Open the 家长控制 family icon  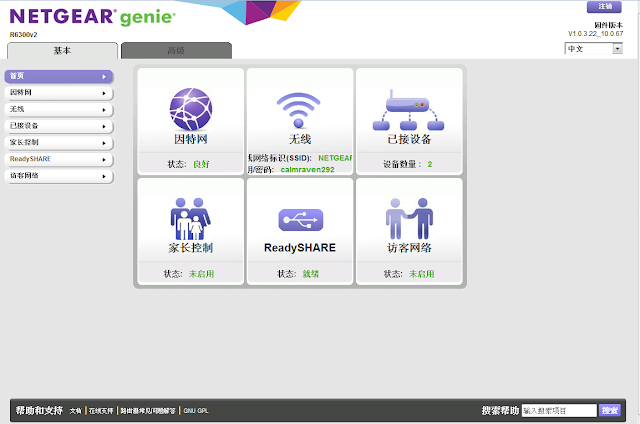(x=190, y=219)
